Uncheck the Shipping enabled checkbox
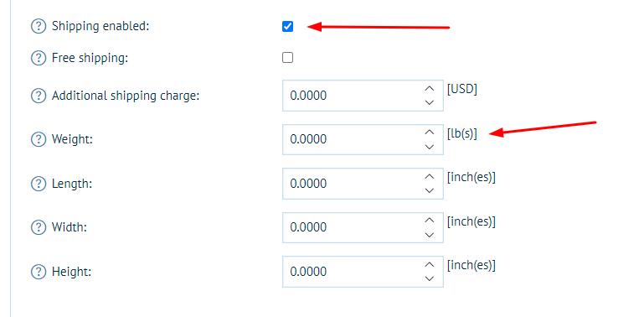644x317 pixels. [287, 27]
